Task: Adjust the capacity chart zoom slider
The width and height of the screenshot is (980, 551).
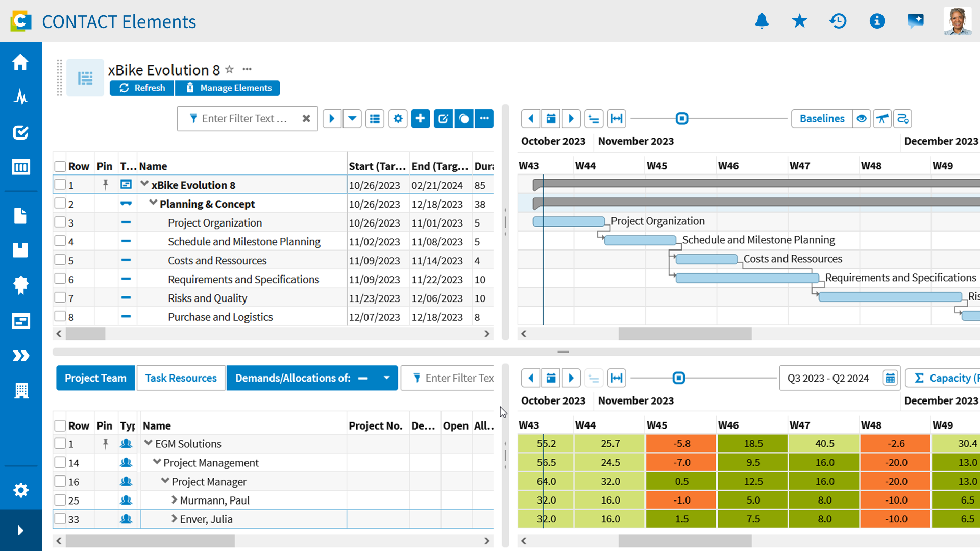Action: (679, 378)
